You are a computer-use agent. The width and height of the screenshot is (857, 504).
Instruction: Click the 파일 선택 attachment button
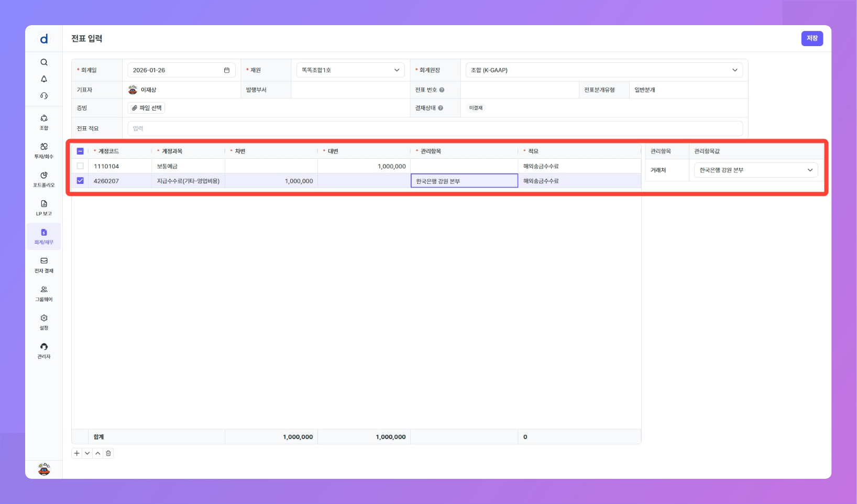(x=147, y=108)
